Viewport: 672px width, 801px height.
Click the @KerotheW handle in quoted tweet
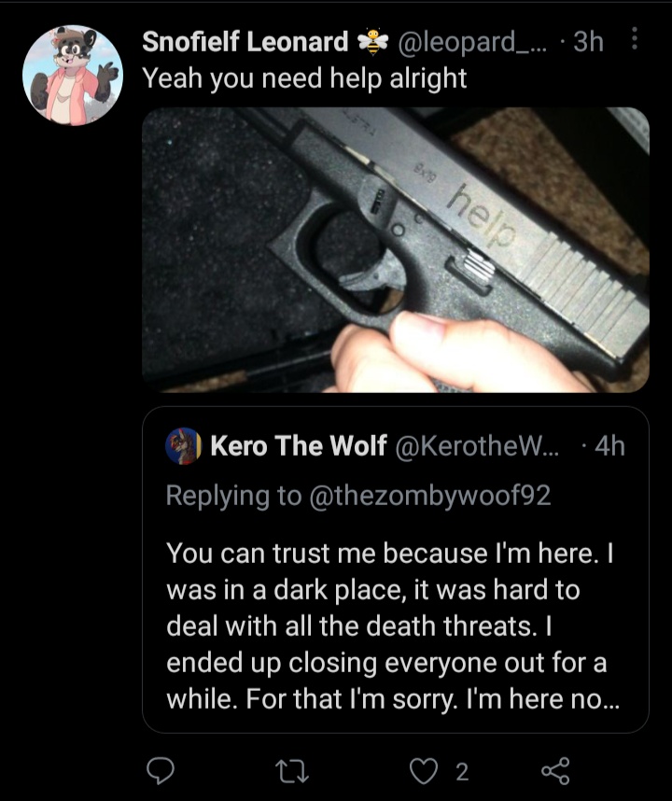[x=478, y=445]
